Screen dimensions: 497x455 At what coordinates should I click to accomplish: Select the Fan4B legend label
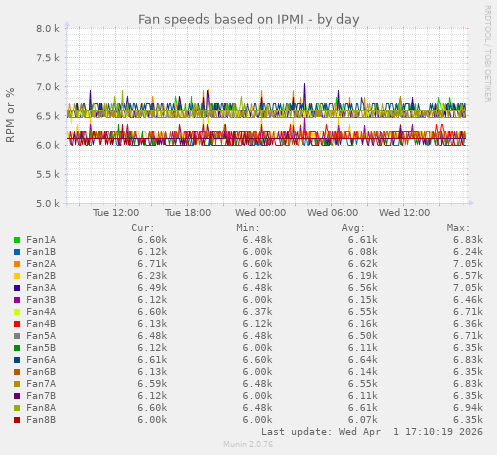[x=41, y=324]
